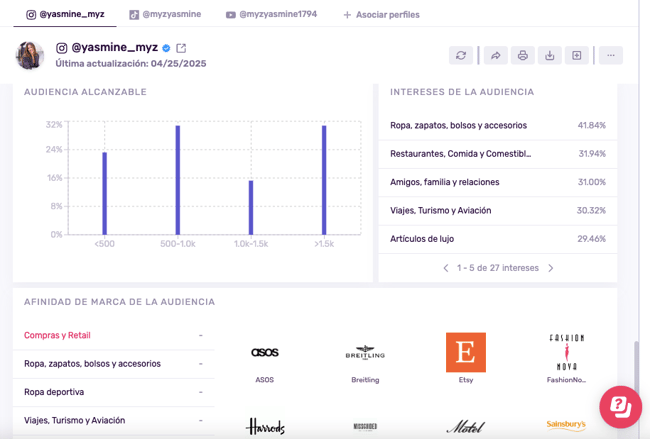This screenshot has height=439, width=650.
Task: Expand the Ropa deportiva category
Action: click(x=113, y=392)
